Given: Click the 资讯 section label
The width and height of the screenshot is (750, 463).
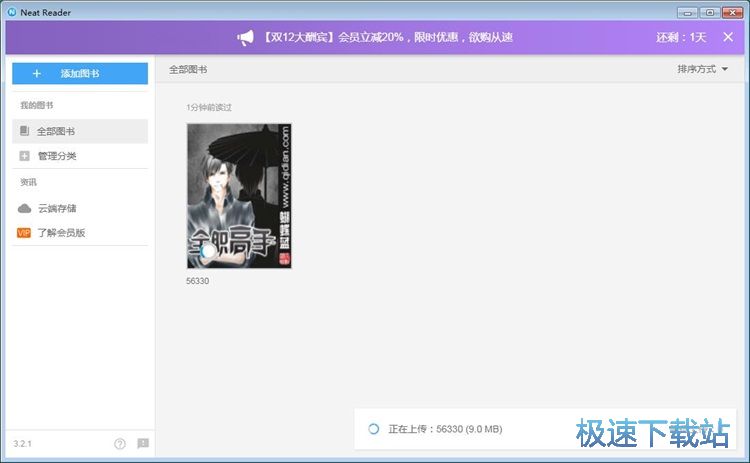Looking at the screenshot, I should (28, 182).
